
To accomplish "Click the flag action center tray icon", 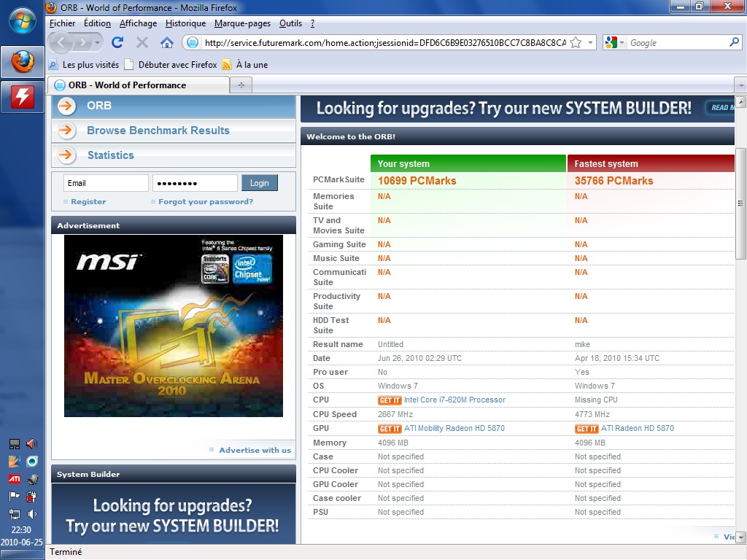I will [x=15, y=496].
